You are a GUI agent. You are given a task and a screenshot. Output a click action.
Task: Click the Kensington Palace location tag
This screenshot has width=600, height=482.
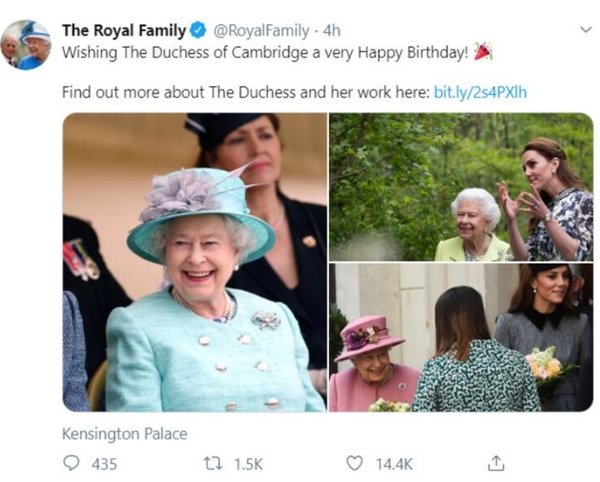coord(124,434)
